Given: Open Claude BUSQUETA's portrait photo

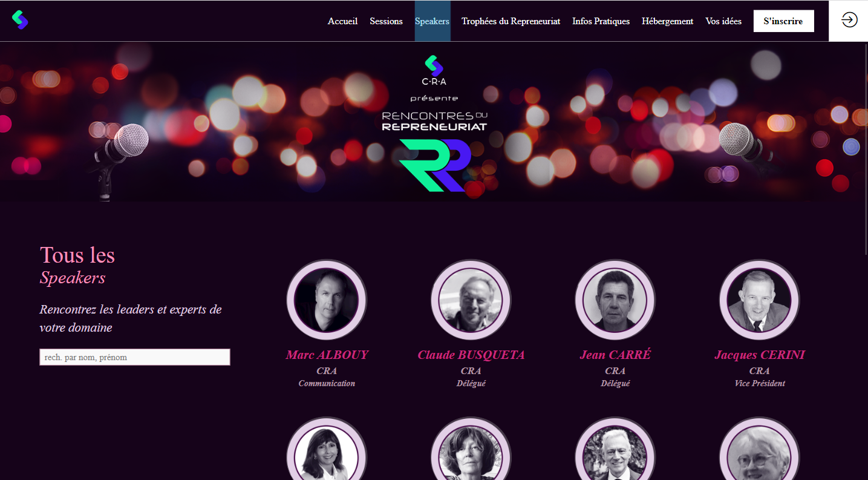Looking at the screenshot, I should tap(471, 300).
